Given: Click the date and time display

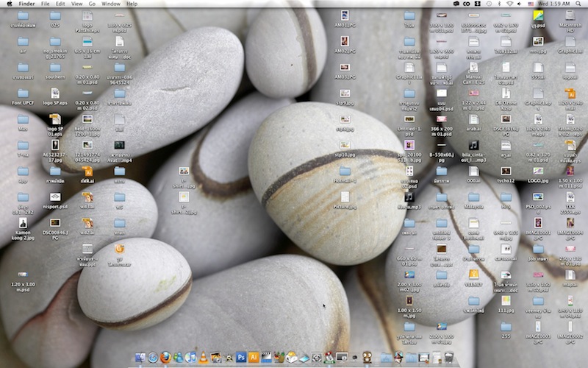Looking at the screenshot, I should [555, 4].
